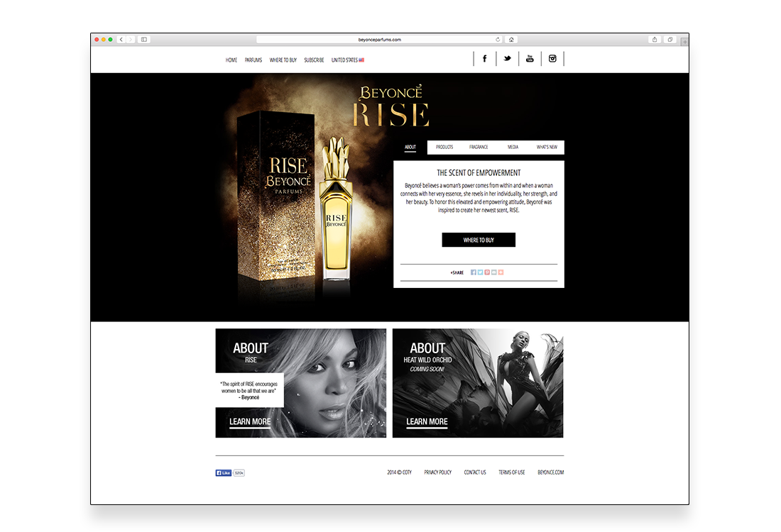The width and height of the screenshot is (781, 532).
Task: Click the RISE quote text box by Beyoncé
Action: coord(249,390)
